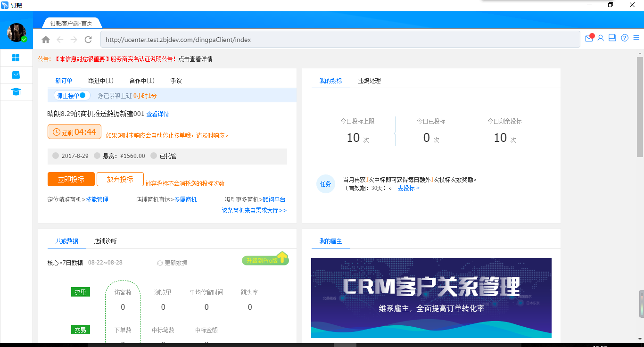
Task: Click 点击查看详情 in the announcement
Action: (x=195, y=59)
